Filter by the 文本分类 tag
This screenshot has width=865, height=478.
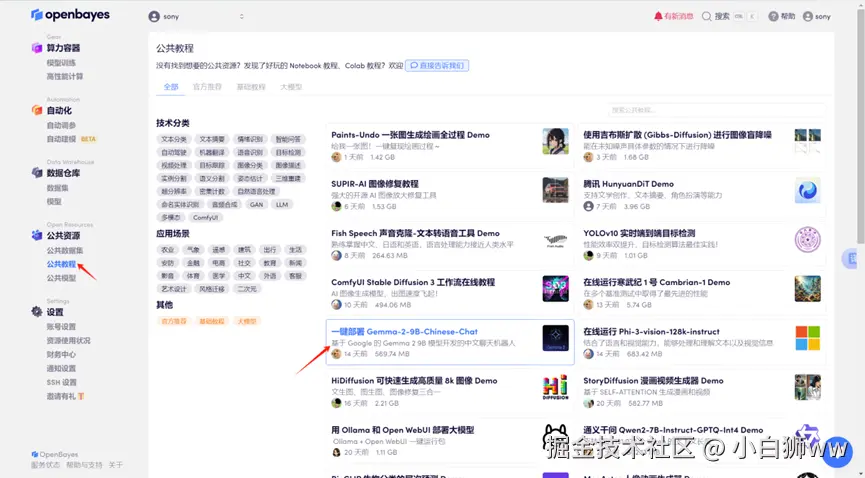pyautogui.click(x=174, y=139)
